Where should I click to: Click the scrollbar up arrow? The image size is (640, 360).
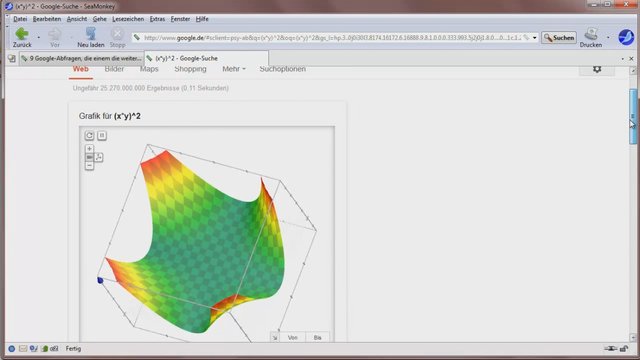pyautogui.click(x=633, y=71)
